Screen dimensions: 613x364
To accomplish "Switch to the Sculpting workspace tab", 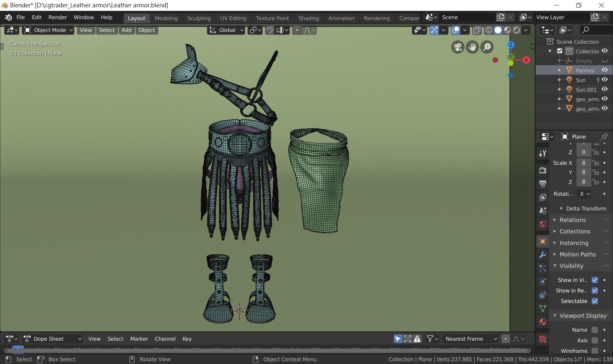I will [x=199, y=18].
